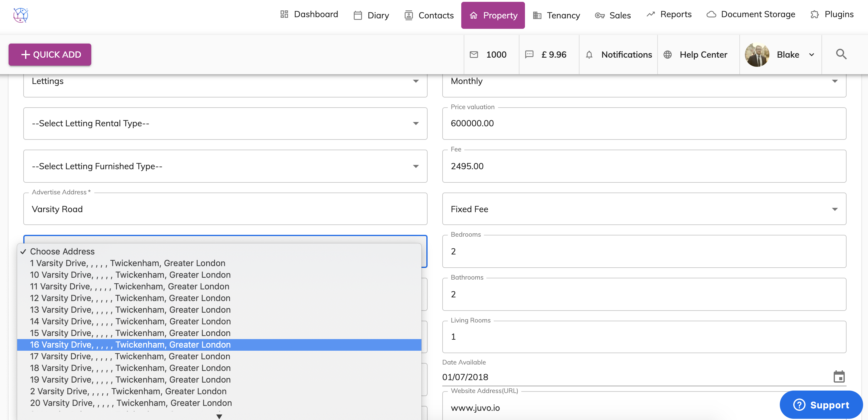Choose 2 Varsity Drive from the list

point(128,391)
